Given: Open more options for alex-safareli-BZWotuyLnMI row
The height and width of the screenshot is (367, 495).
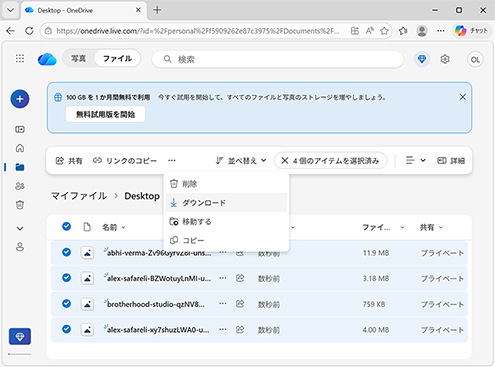Looking at the screenshot, I should (223, 278).
